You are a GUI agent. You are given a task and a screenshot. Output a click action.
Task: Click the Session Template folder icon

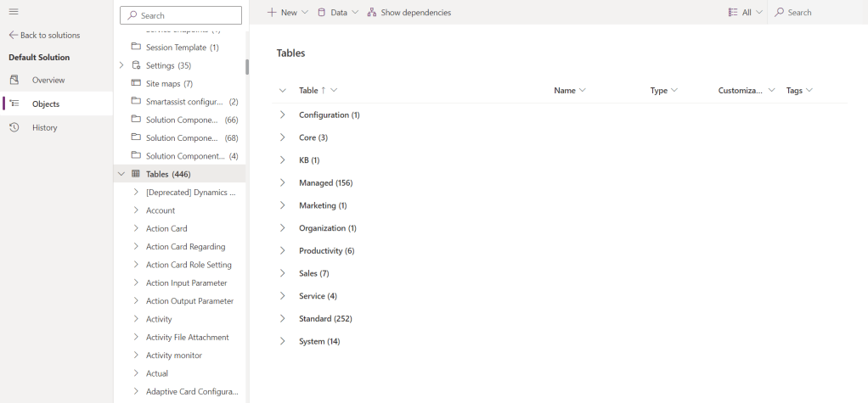[136, 48]
